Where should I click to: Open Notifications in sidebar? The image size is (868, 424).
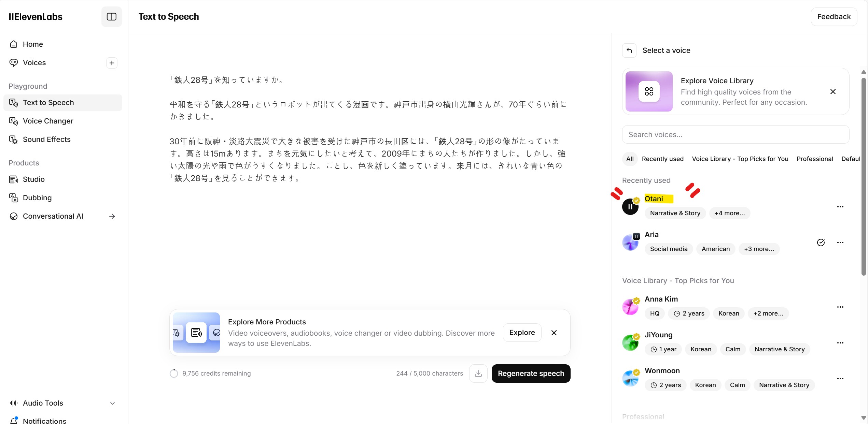click(x=63, y=420)
